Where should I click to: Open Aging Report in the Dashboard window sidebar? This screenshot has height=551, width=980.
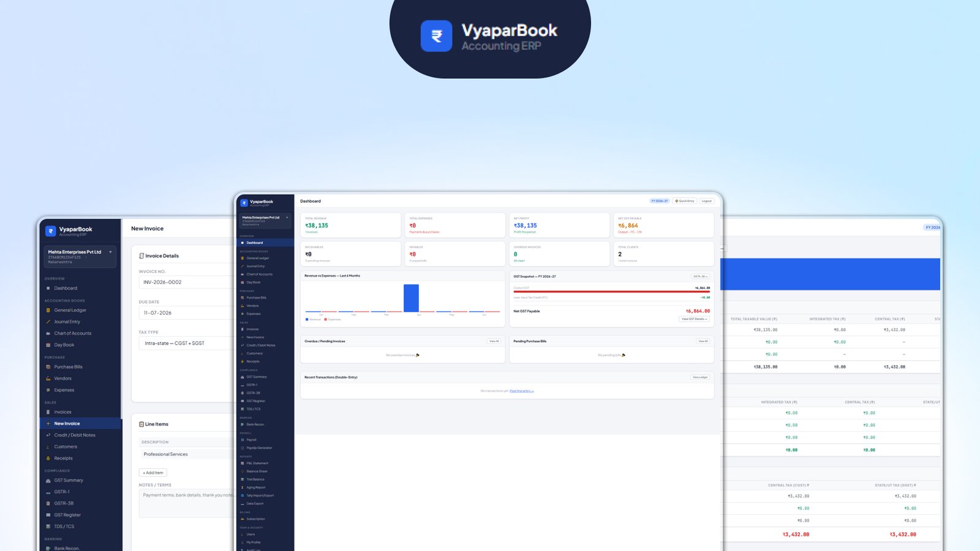coord(265,488)
